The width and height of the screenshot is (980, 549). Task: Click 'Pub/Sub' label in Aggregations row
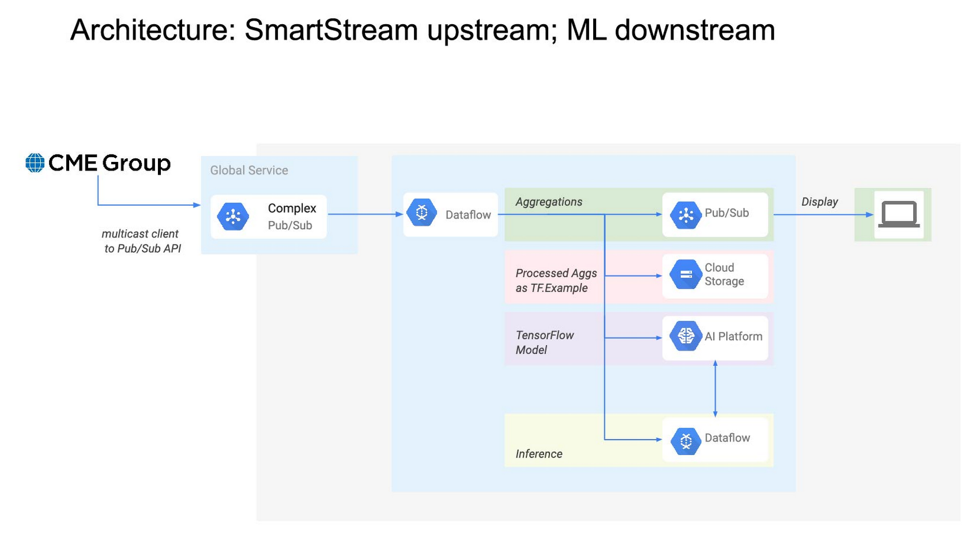point(726,213)
